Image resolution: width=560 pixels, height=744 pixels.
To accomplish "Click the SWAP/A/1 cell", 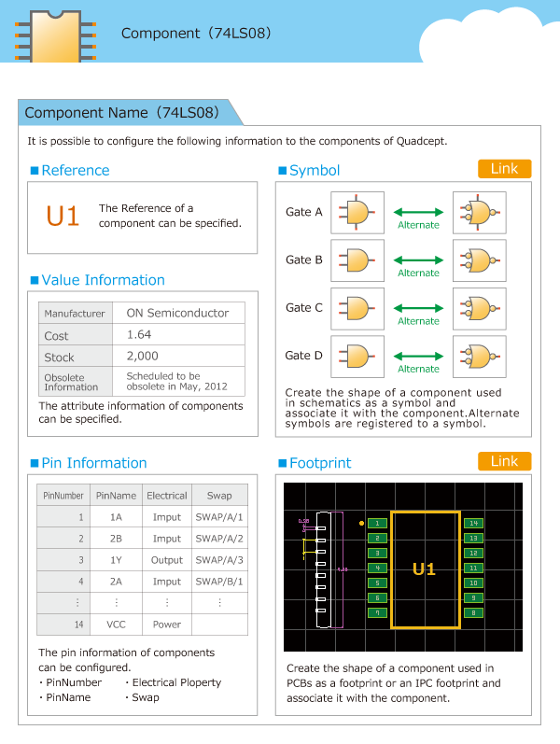I will (x=219, y=517).
